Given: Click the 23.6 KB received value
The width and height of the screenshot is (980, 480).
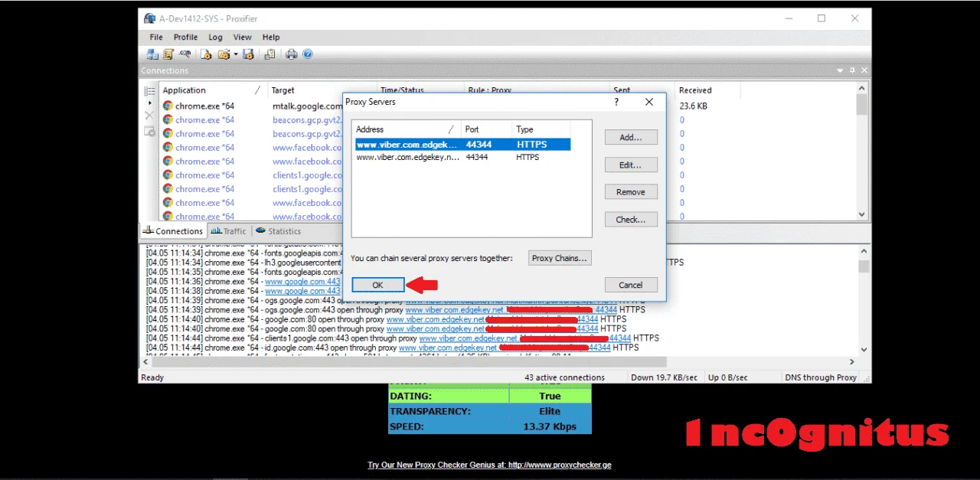Looking at the screenshot, I should pos(693,106).
